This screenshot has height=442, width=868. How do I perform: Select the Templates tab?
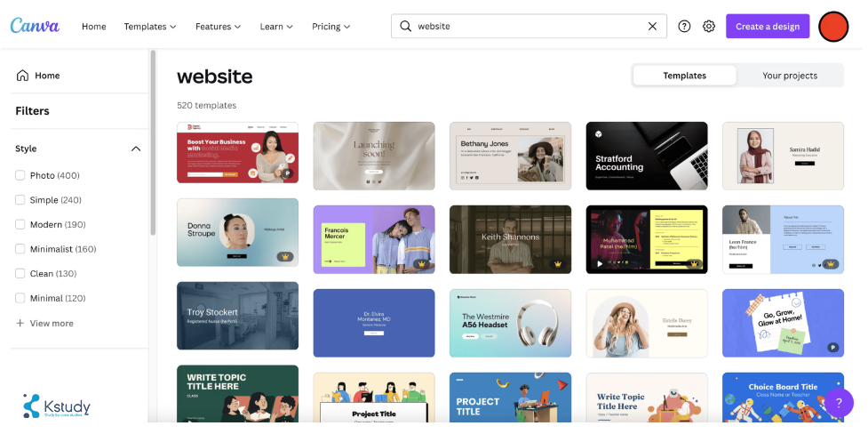coord(684,76)
